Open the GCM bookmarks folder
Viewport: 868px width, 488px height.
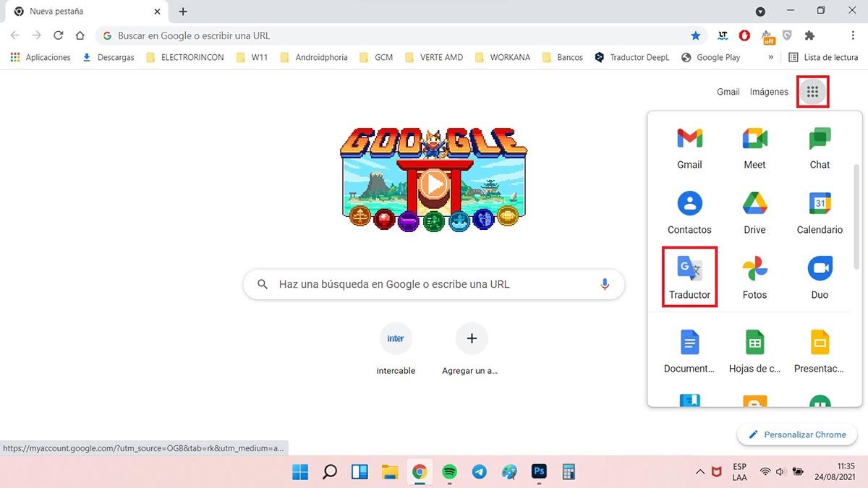click(376, 57)
